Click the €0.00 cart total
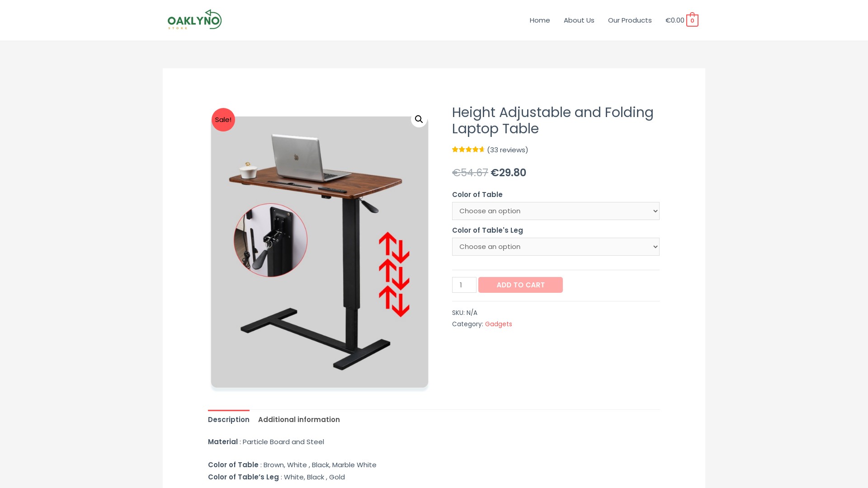The image size is (868, 488). (x=675, y=20)
